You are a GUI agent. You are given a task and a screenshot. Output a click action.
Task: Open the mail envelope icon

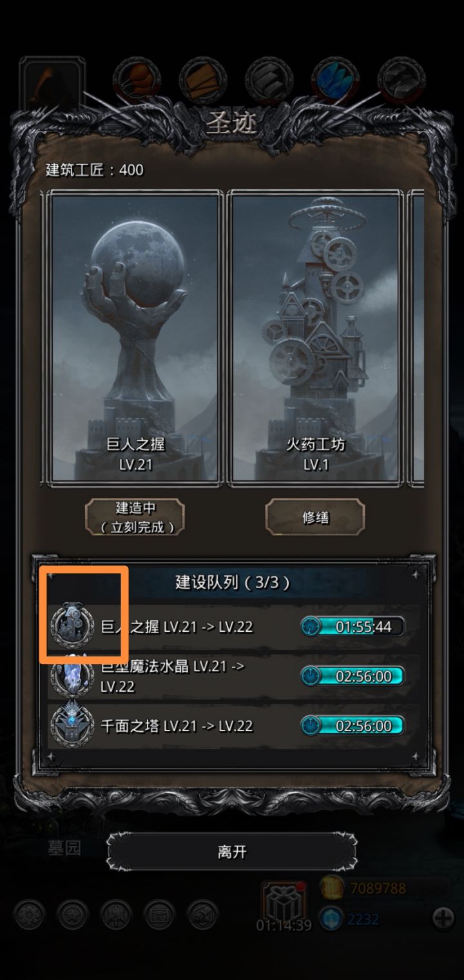[x=159, y=914]
